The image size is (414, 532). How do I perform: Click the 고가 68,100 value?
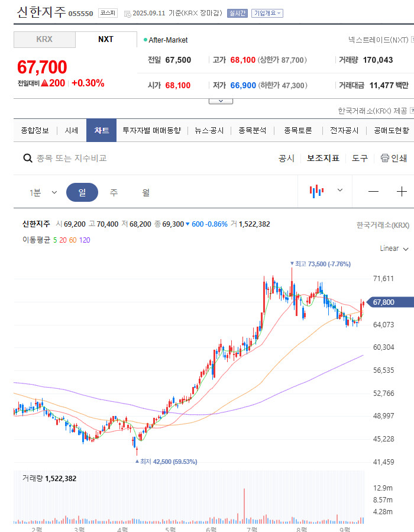pyautogui.click(x=242, y=60)
